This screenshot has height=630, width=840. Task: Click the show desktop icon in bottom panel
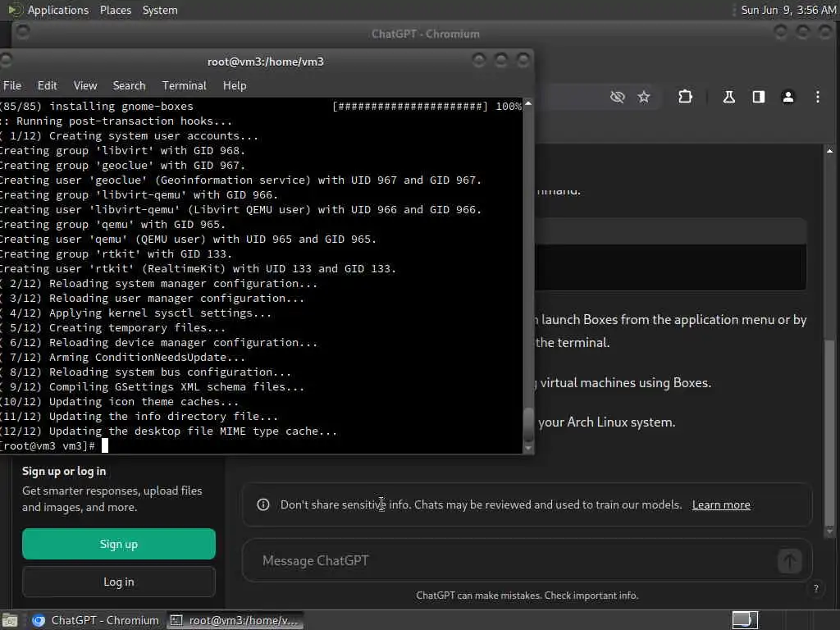coord(10,620)
